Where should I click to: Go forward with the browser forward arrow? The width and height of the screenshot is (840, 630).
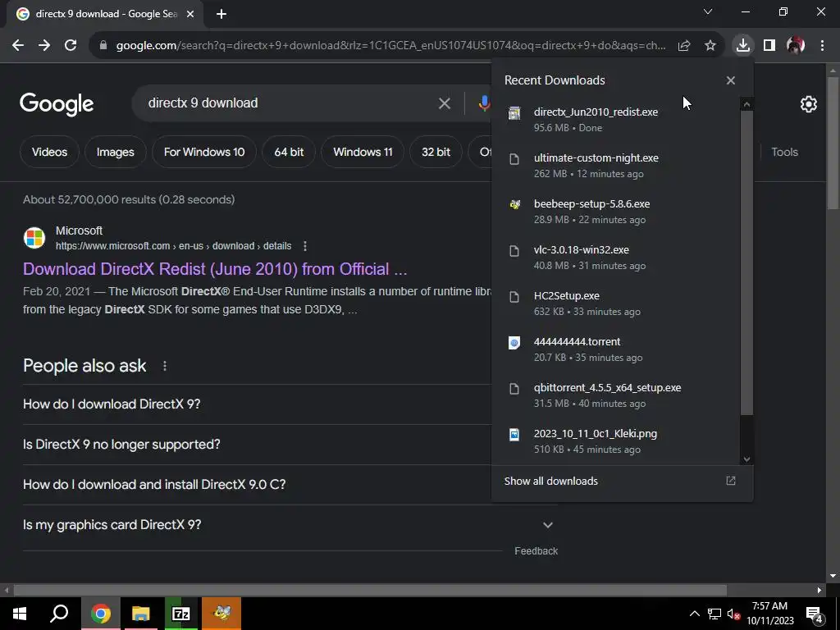pyautogui.click(x=44, y=46)
